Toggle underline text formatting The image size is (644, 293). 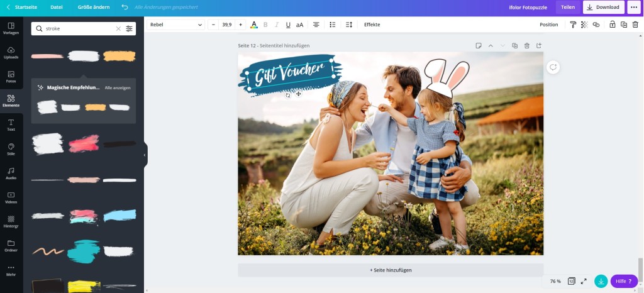click(288, 25)
